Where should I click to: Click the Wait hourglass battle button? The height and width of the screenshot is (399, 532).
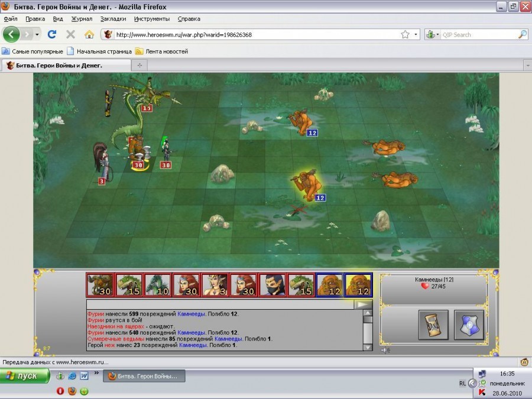(x=433, y=325)
